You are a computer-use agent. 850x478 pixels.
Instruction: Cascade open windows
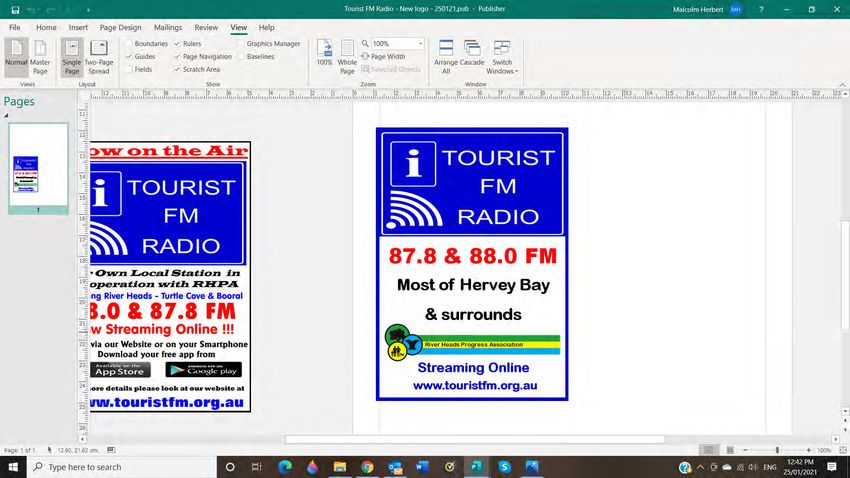(x=472, y=53)
